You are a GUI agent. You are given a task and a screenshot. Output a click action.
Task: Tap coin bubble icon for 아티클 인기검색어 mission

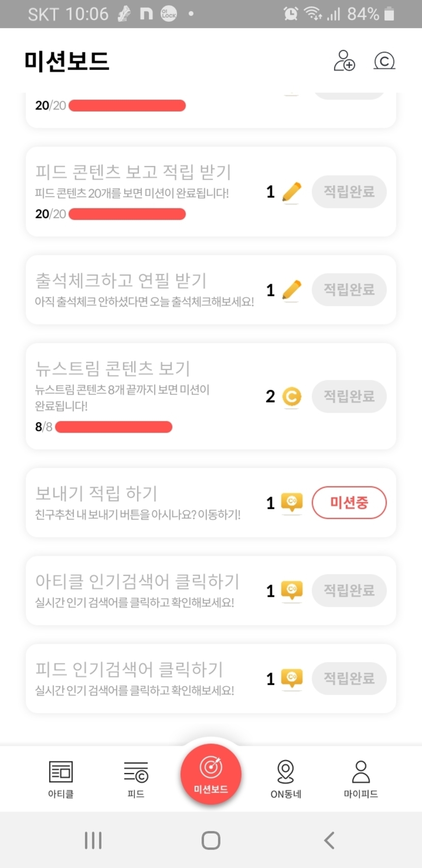291,591
